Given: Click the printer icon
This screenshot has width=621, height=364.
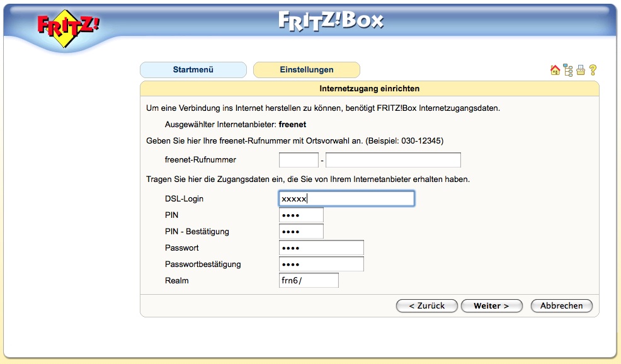Looking at the screenshot, I should click(x=581, y=70).
